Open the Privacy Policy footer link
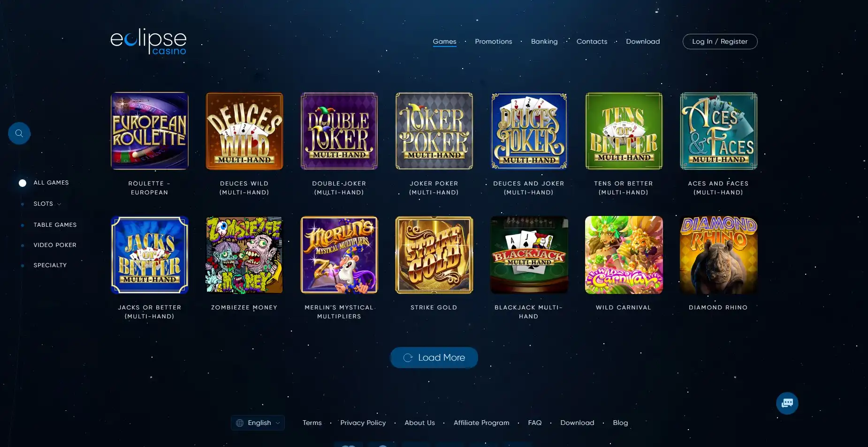The image size is (868, 447). [363, 423]
